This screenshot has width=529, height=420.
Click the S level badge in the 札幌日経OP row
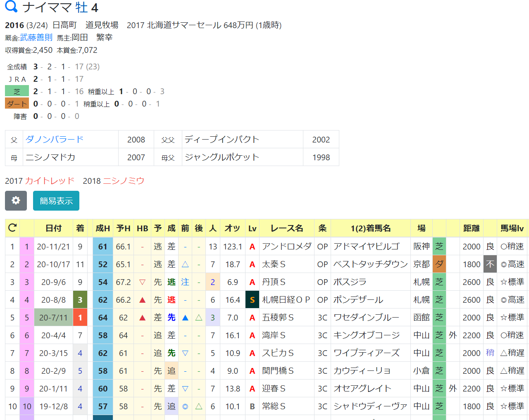tap(252, 300)
